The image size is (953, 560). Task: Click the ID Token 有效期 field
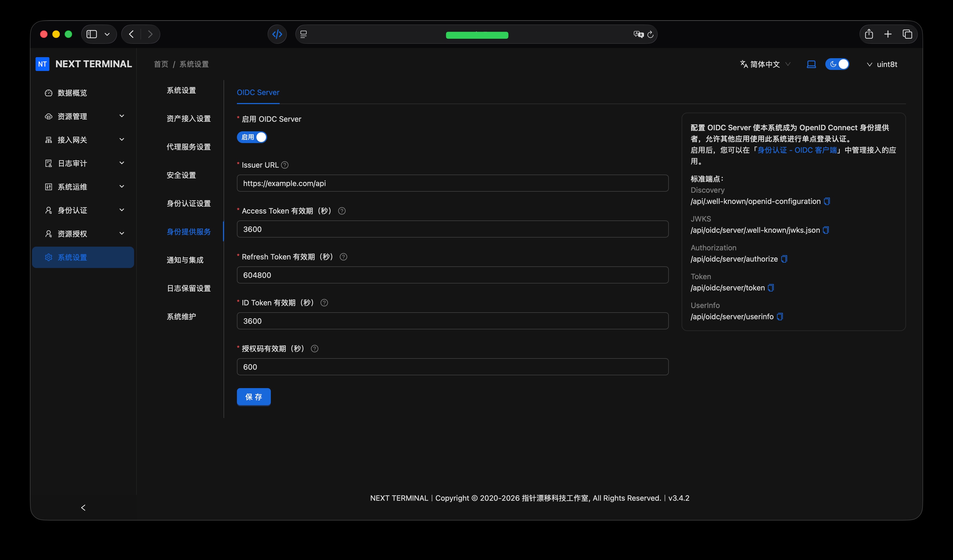point(453,321)
